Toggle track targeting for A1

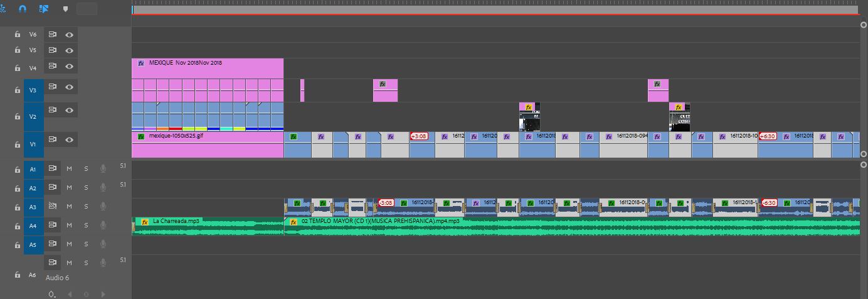(x=33, y=169)
